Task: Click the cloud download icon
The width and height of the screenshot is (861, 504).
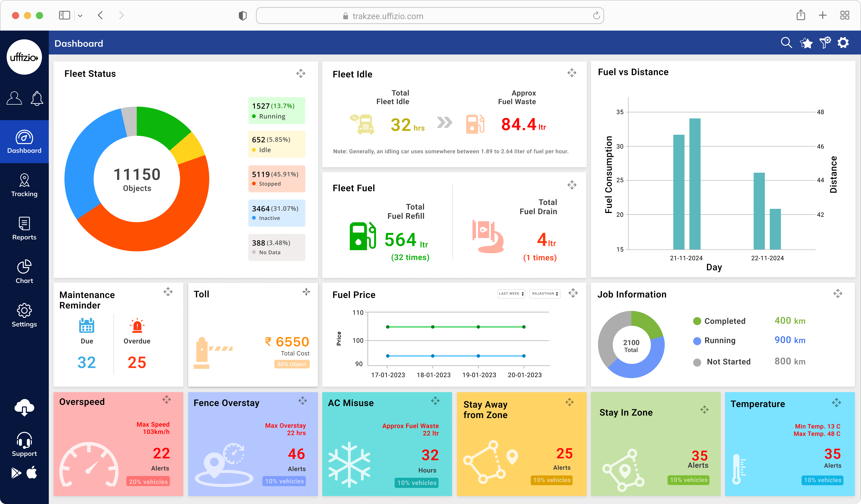Action: pyautogui.click(x=24, y=407)
